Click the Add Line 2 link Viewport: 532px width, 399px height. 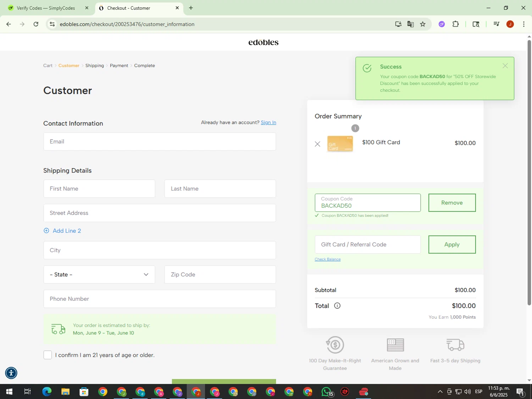pyautogui.click(x=67, y=231)
